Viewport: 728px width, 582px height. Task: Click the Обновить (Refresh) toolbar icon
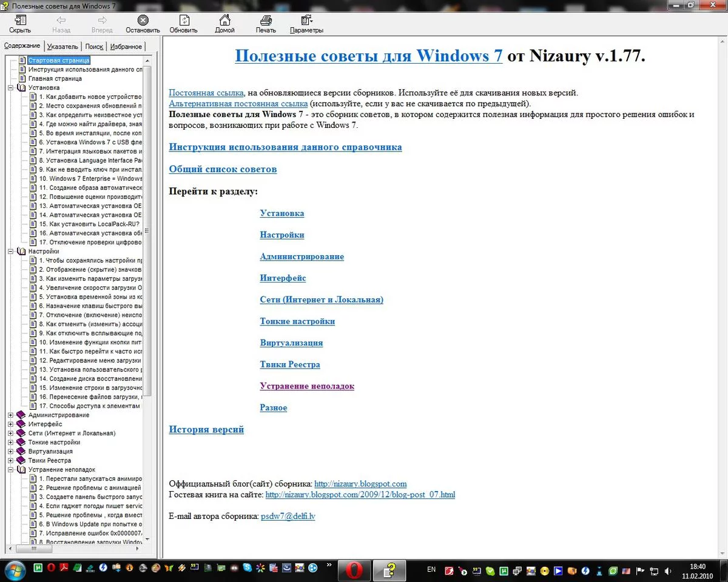(183, 24)
